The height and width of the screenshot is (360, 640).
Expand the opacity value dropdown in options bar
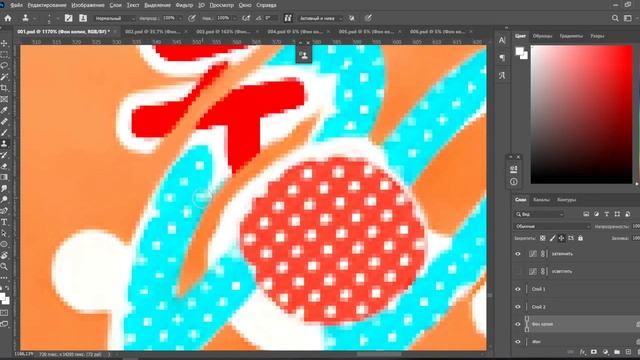click(180, 18)
